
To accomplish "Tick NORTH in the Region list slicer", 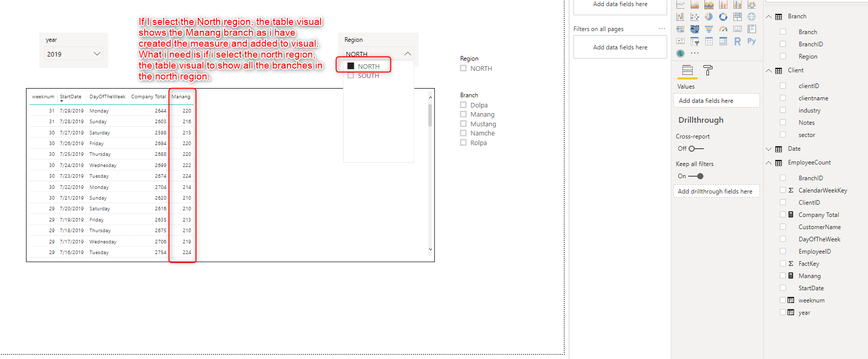I will (463, 68).
